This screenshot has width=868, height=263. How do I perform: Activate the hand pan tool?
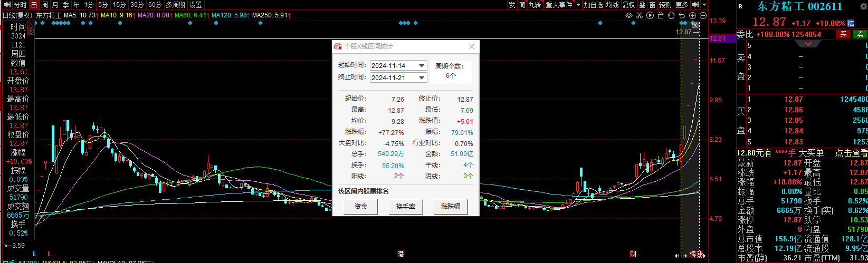coord(671,15)
